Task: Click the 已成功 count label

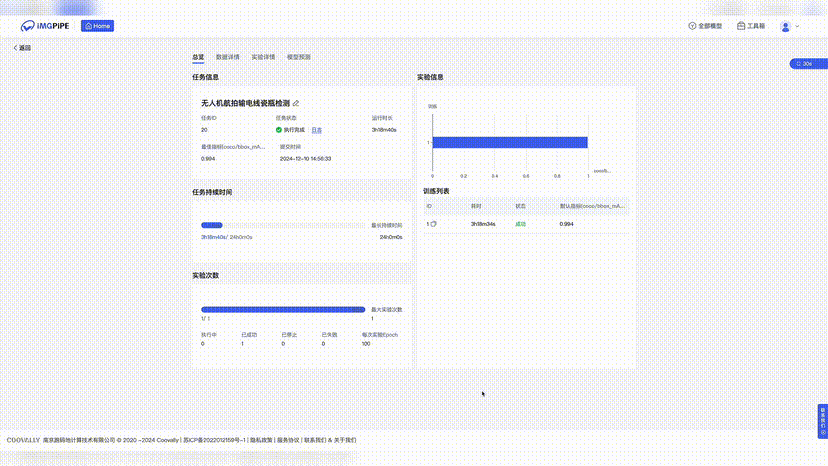Action: point(249,335)
